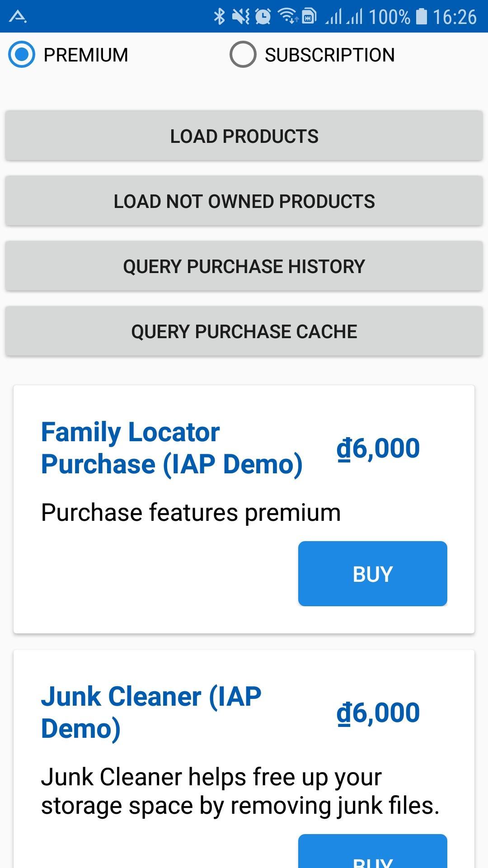Tap the SIM card status icon

[309, 17]
